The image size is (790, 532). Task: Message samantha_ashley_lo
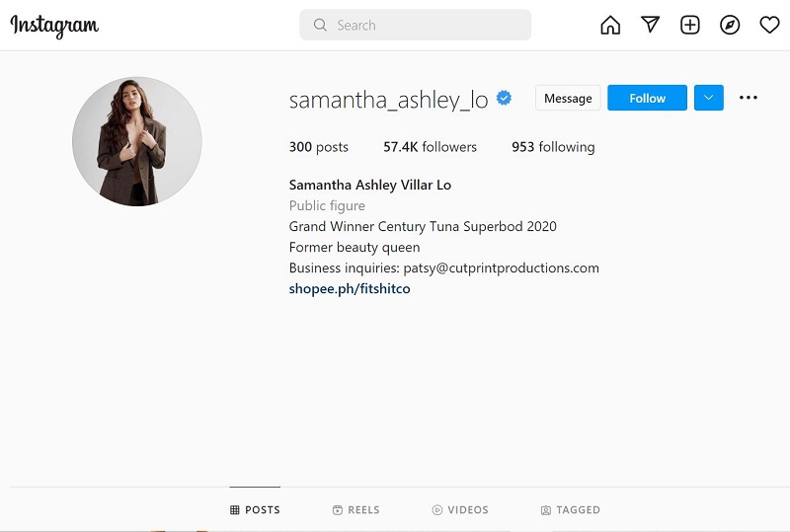click(x=568, y=98)
